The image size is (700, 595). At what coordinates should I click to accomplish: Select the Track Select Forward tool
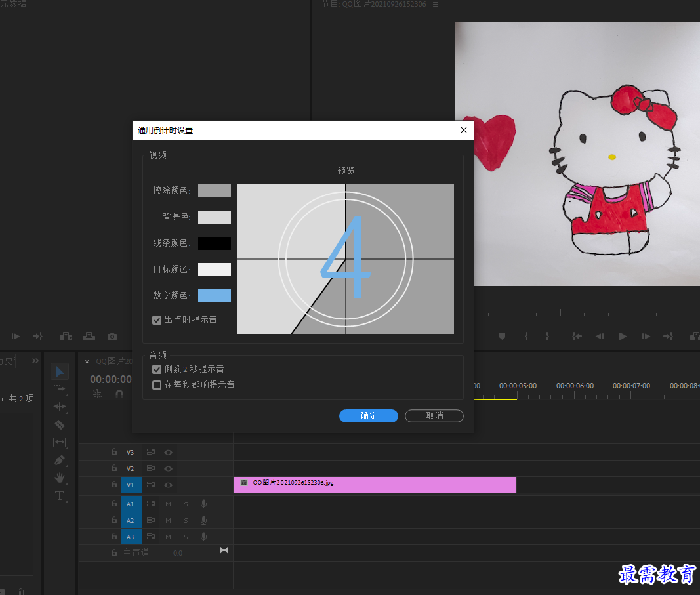pos(60,389)
